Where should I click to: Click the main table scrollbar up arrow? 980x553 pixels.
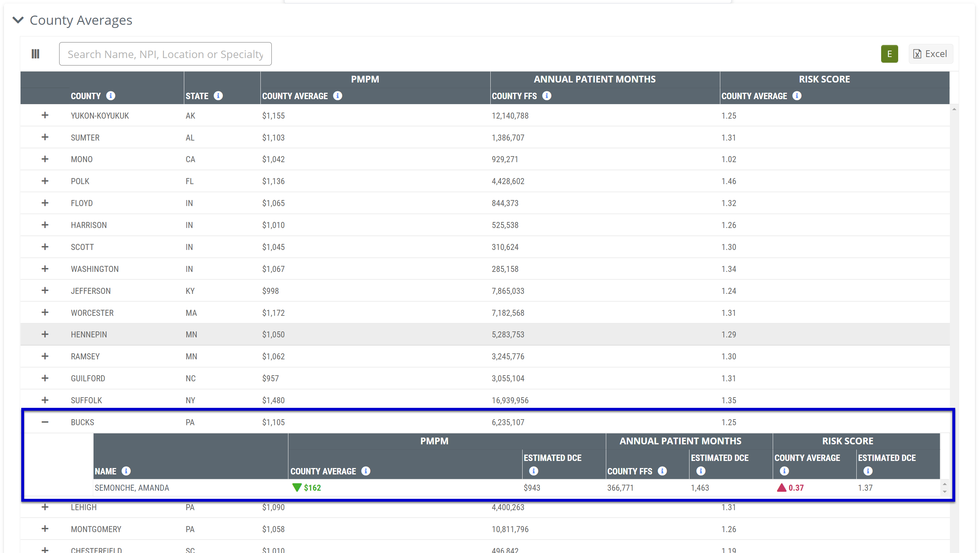954,109
